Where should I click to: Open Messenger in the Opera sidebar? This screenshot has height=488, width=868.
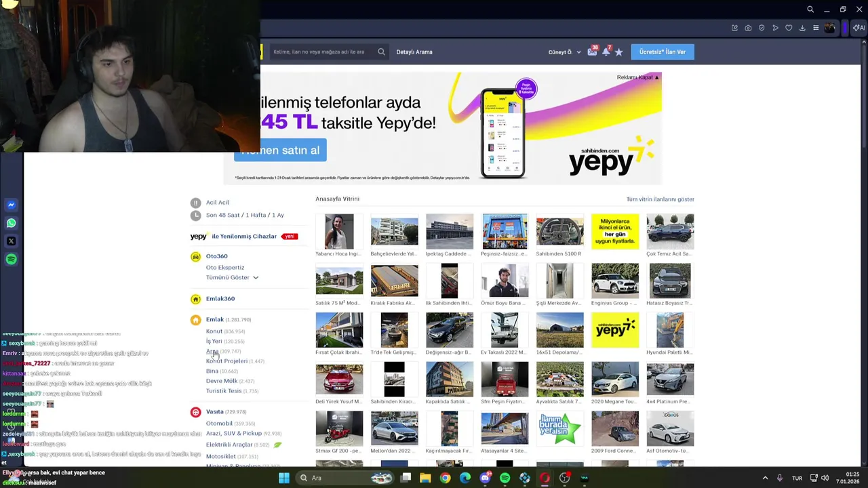[x=11, y=205]
